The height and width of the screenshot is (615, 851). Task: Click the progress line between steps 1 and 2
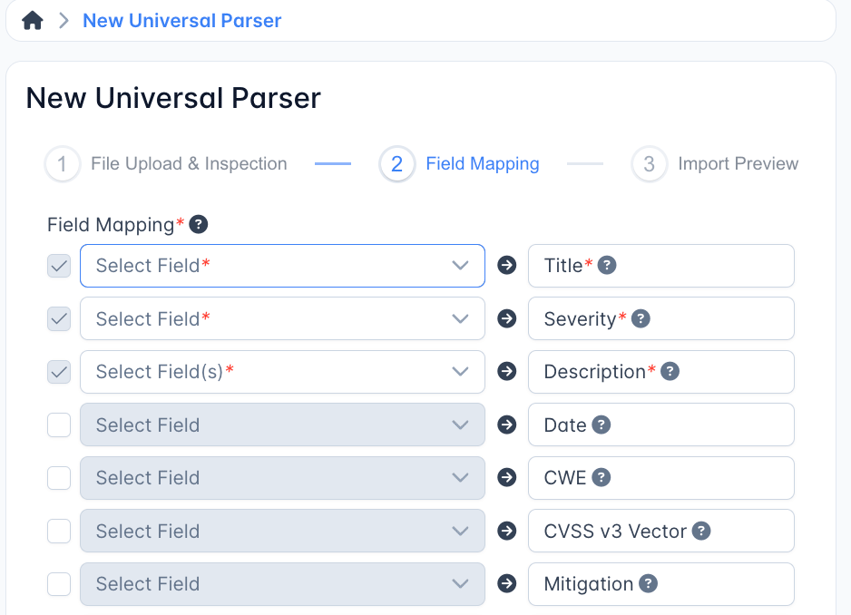point(332,163)
